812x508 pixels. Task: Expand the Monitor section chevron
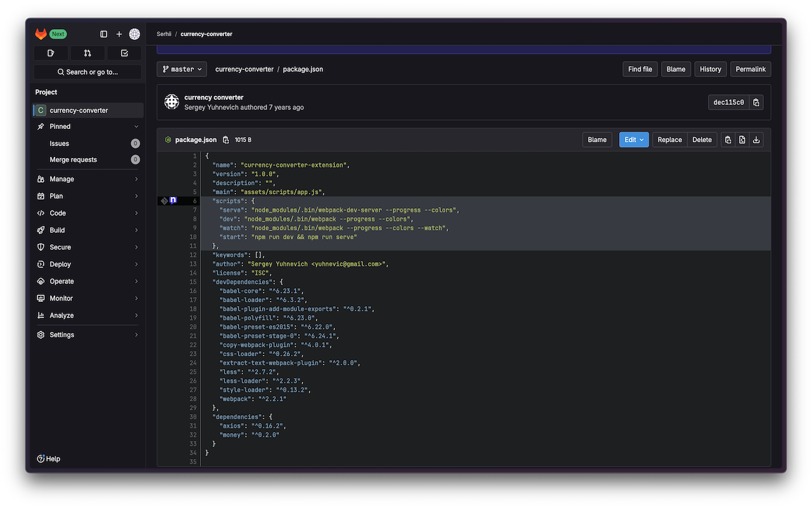pos(136,298)
